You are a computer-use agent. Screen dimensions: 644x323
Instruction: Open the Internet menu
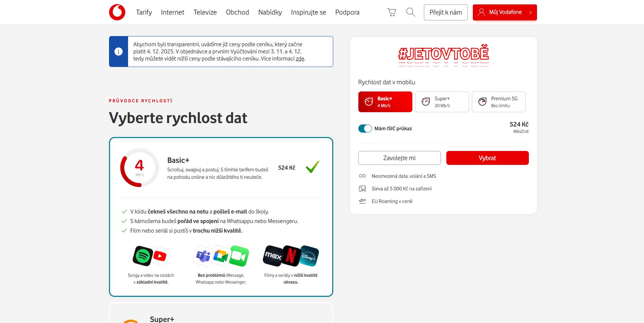click(x=173, y=12)
